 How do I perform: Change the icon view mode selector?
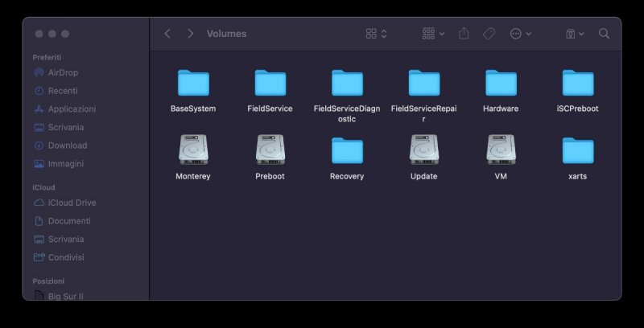[376, 34]
